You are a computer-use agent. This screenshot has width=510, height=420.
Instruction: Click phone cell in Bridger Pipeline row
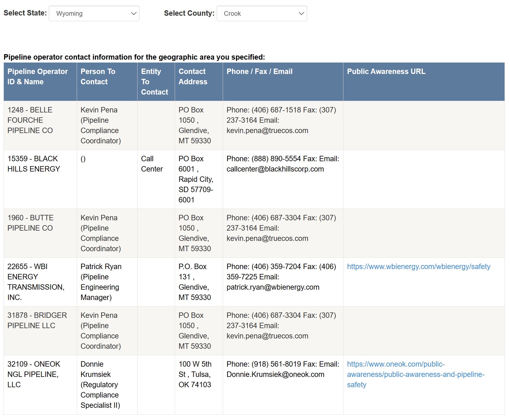click(283, 331)
